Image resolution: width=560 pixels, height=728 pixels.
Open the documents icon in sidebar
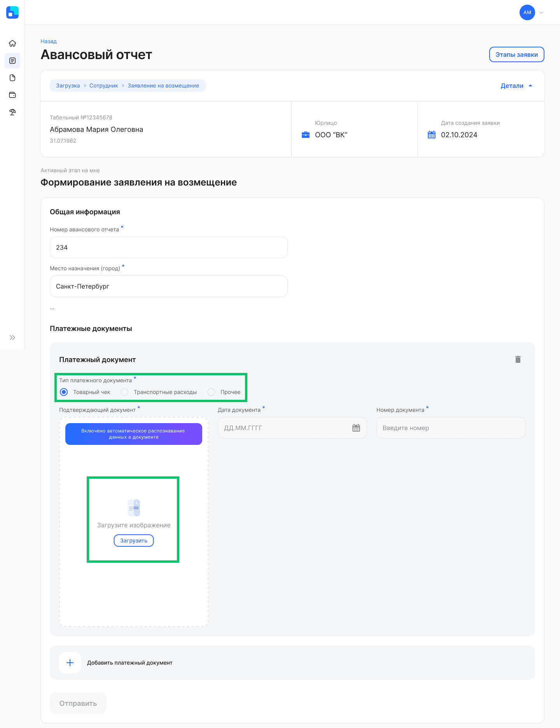tap(12, 78)
